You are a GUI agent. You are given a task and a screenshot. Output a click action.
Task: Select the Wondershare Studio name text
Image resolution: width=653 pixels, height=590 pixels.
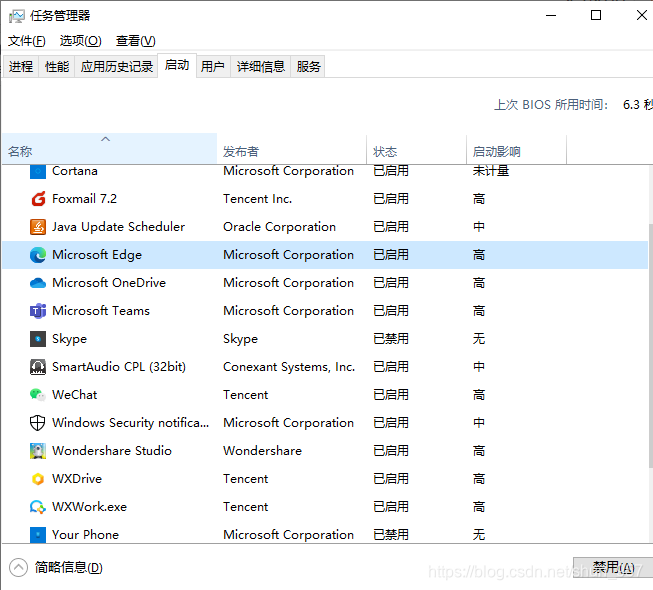click(x=112, y=451)
